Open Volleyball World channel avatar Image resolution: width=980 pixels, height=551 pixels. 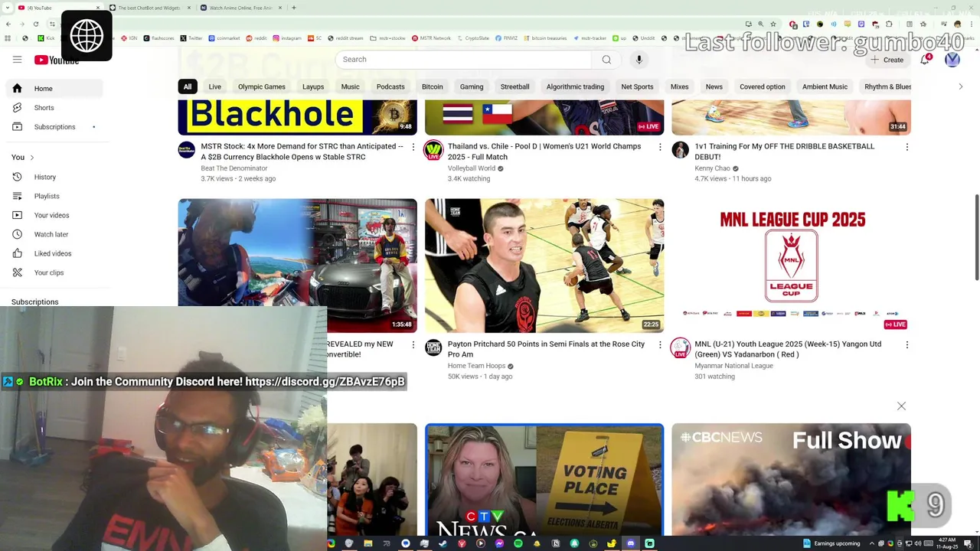coord(433,150)
